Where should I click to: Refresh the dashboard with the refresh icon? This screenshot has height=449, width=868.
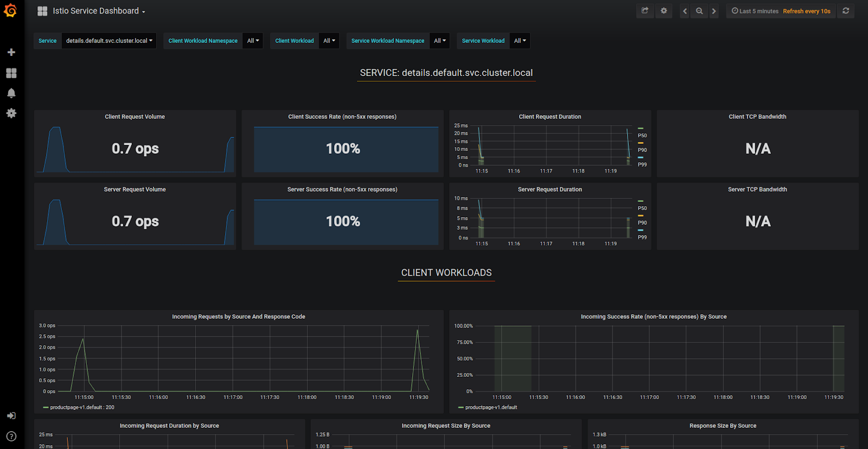click(x=846, y=11)
